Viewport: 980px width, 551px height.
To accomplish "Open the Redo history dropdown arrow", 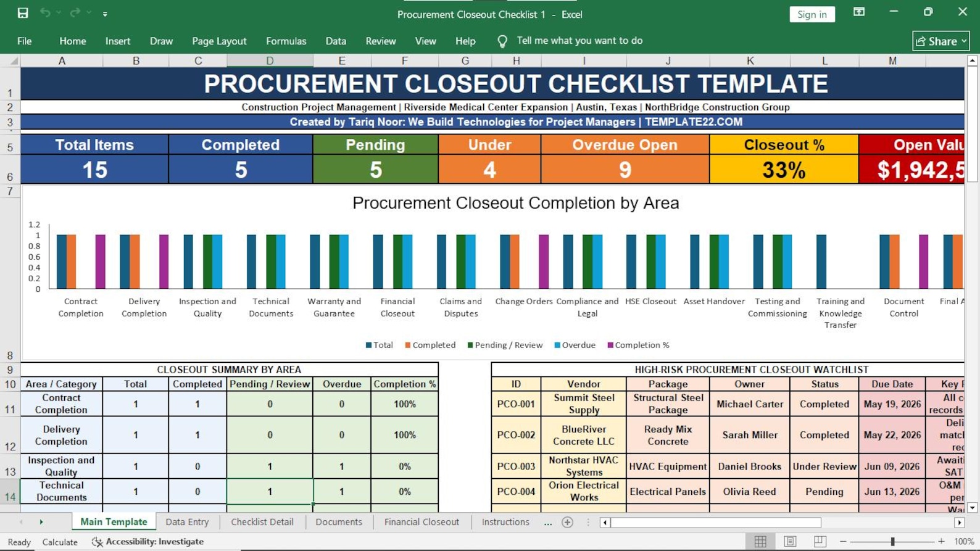I will pyautogui.click(x=89, y=13).
